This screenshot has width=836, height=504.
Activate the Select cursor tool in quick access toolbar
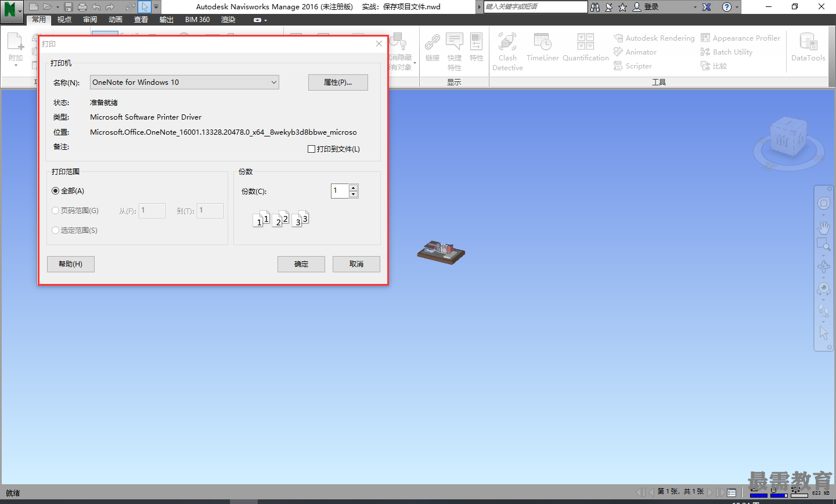pyautogui.click(x=145, y=7)
